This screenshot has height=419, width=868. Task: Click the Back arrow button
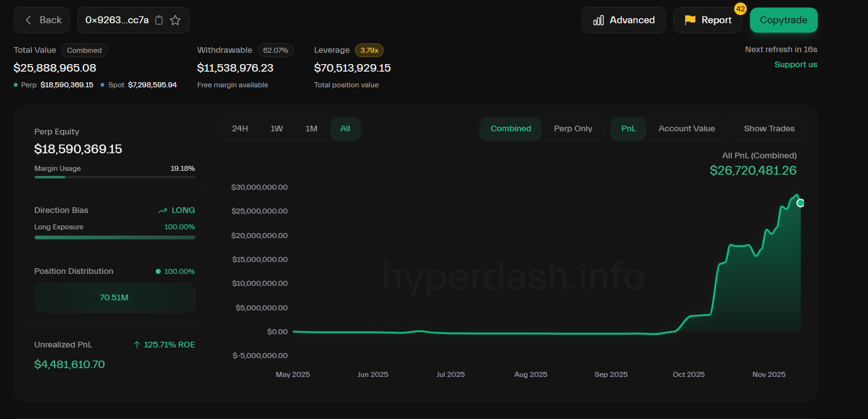pyautogui.click(x=43, y=20)
